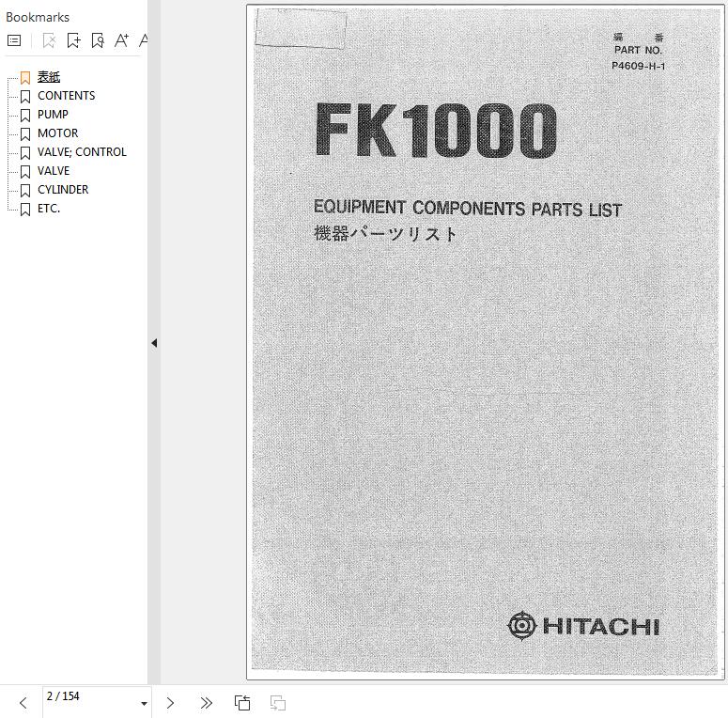
Task: Click the 機器パーツリスト Japanese subtitle
Action: (x=385, y=234)
